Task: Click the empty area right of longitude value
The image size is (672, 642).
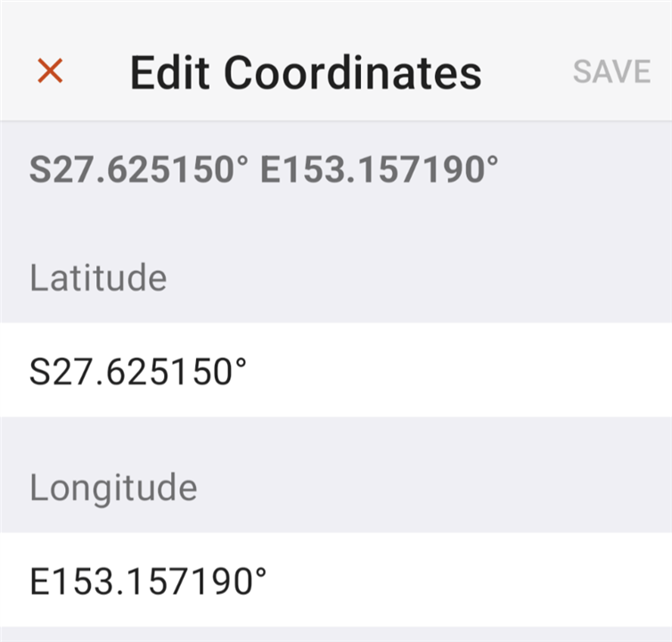Action: 470,580
